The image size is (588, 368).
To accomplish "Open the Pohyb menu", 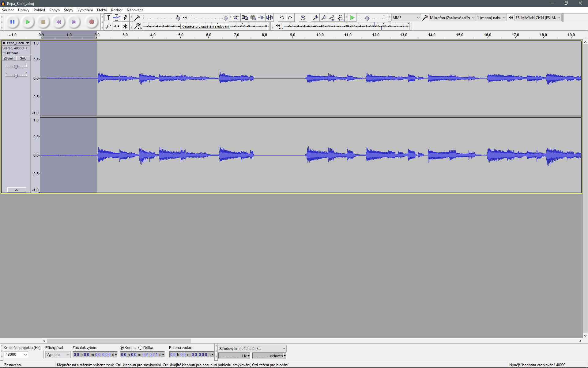I will click(x=55, y=10).
